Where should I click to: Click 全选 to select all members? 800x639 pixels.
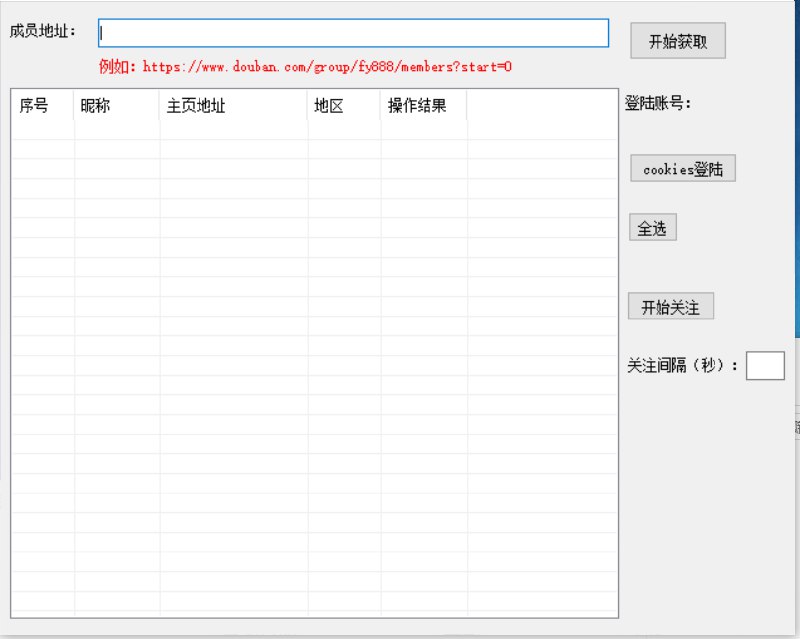[x=652, y=227]
